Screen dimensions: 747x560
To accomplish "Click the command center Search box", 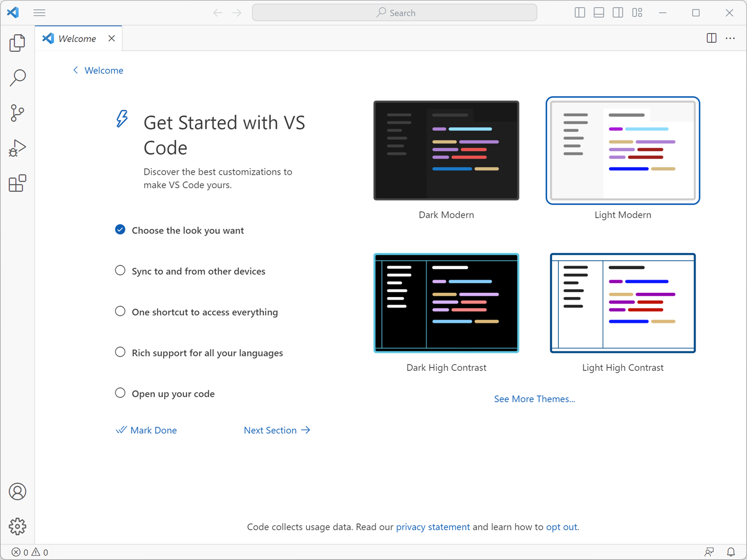I will [x=394, y=12].
